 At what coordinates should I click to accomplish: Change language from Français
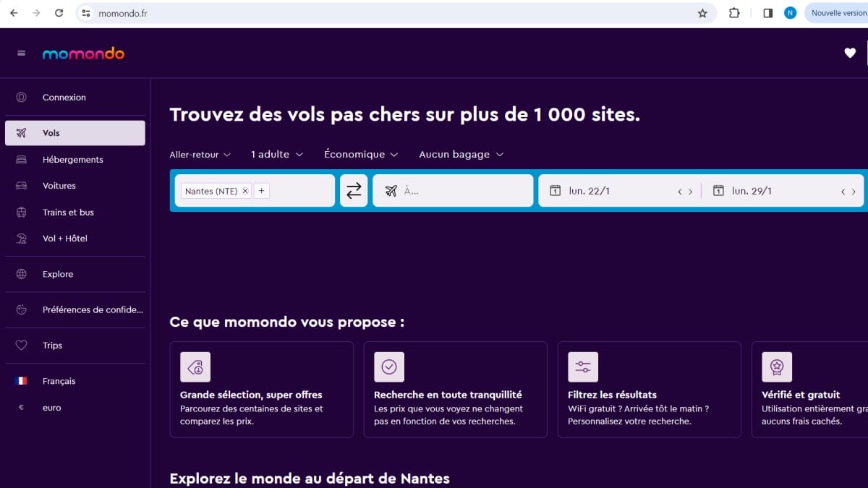(x=59, y=381)
